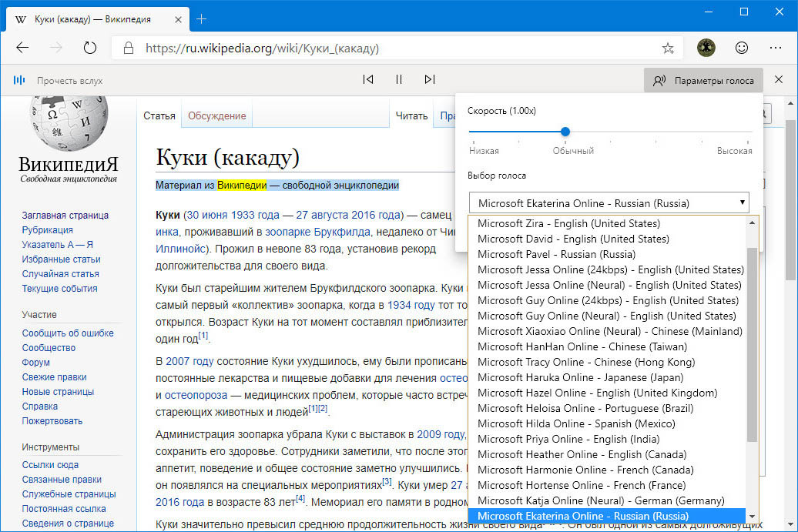Open the voice selection combo box
The height and width of the screenshot is (532, 798).
point(609,203)
